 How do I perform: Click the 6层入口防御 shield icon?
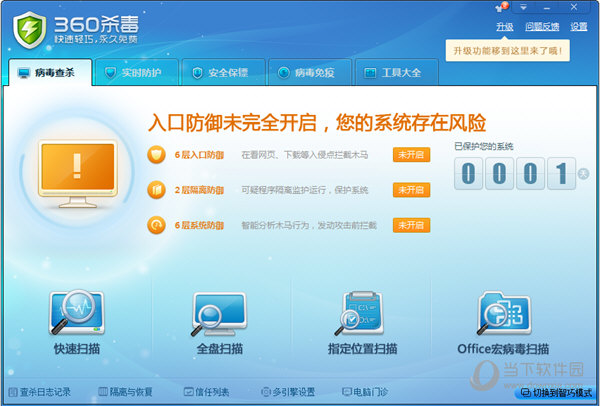(156, 155)
